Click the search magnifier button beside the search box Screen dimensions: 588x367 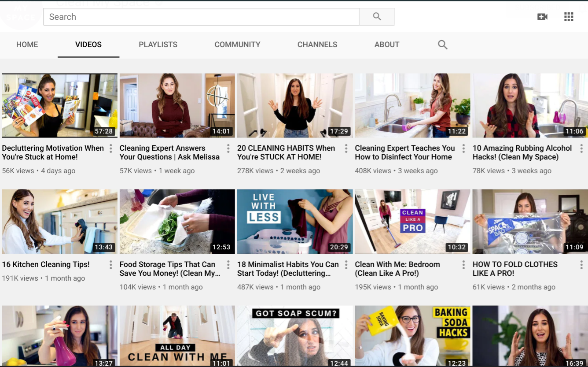377,17
